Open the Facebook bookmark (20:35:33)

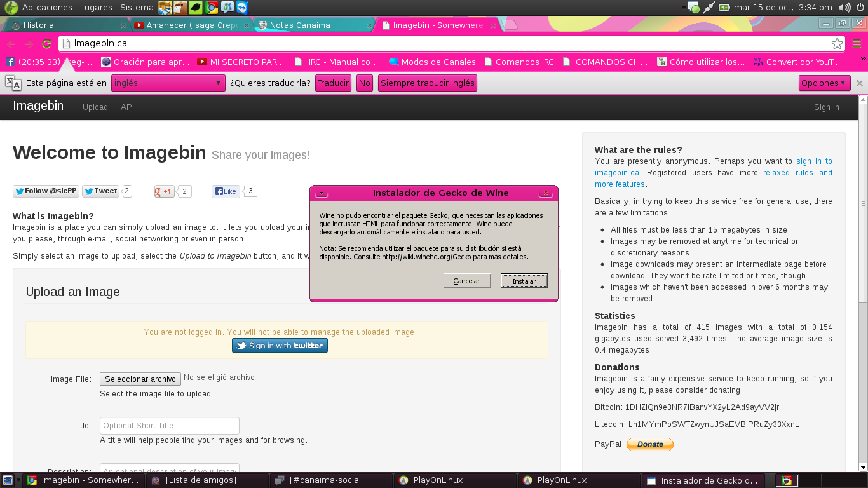click(50, 62)
